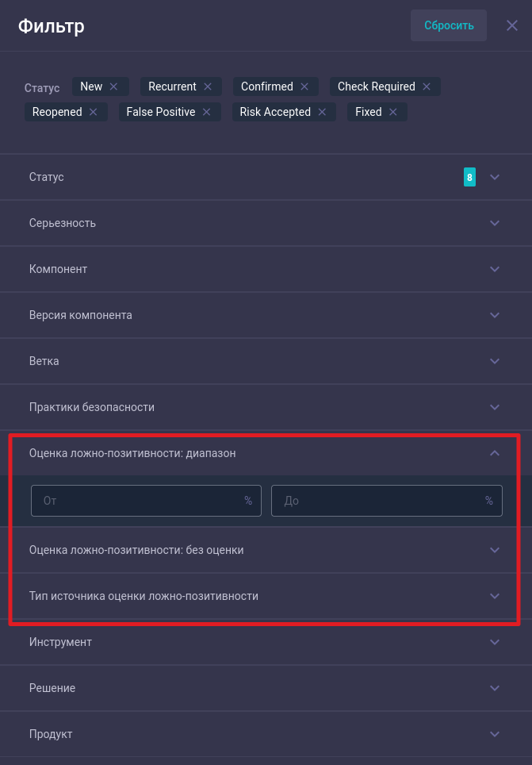
Task: Remove the Fixed status chip
Action: pos(393,112)
